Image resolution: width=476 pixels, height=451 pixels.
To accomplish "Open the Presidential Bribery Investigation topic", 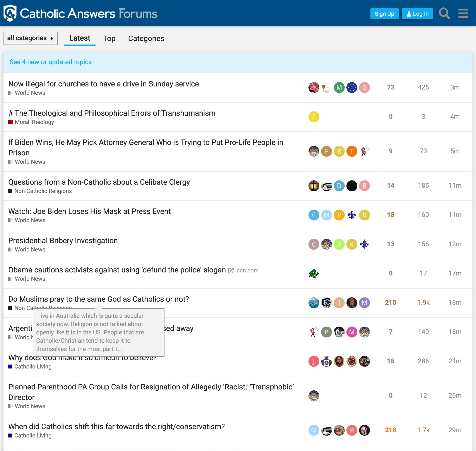I will point(63,241).
